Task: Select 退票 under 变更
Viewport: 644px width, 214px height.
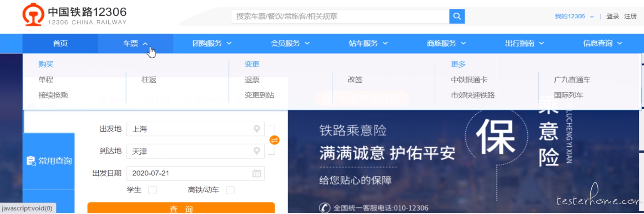Action: (252, 80)
